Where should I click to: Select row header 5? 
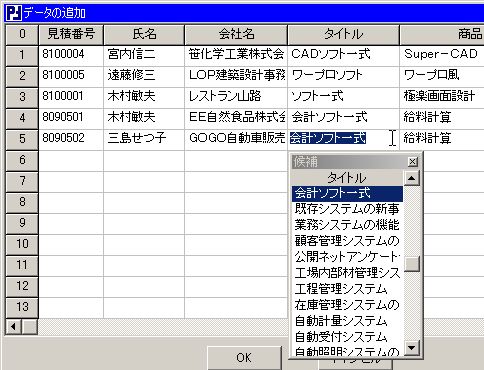point(22,139)
